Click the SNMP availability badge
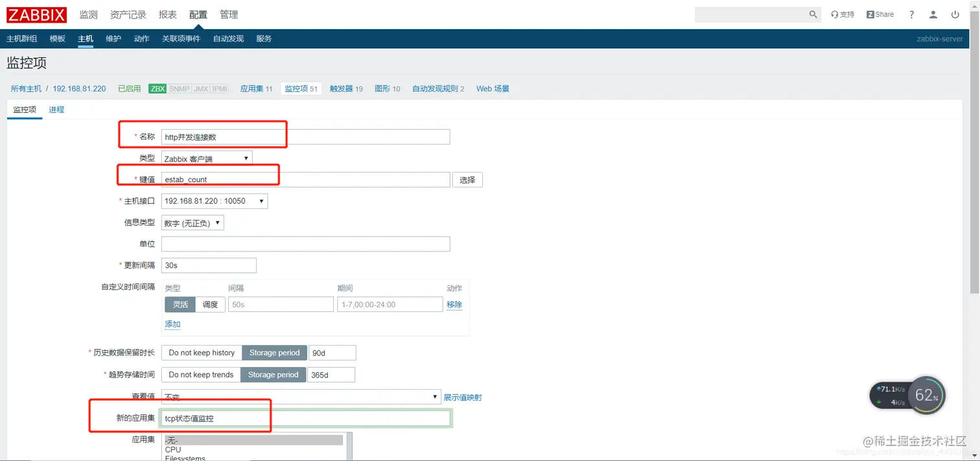 (179, 89)
